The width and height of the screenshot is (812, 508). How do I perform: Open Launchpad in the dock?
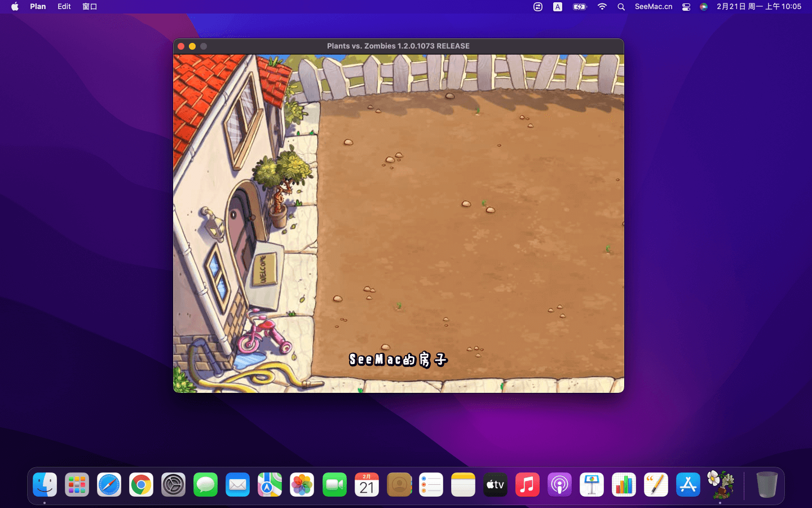(x=77, y=485)
